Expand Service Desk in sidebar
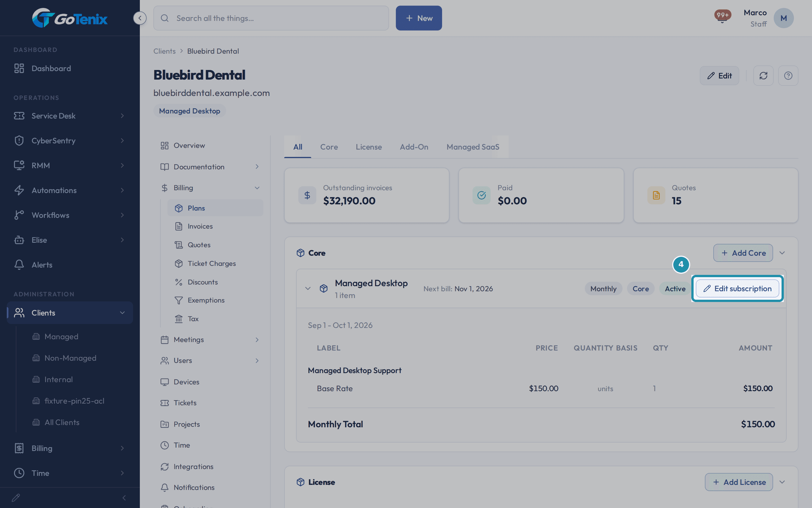 click(x=70, y=116)
